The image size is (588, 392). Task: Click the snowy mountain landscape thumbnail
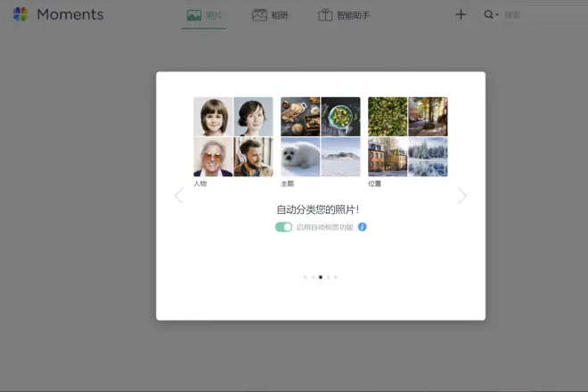(x=341, y=157)
